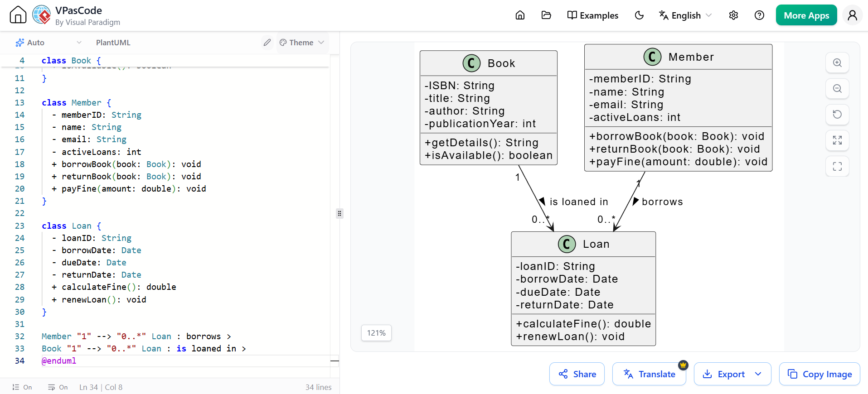Click '-dueDate: Date' in Loan class diagram
Viewport: 868px width, 394px height.
click(x=558, y=292)
